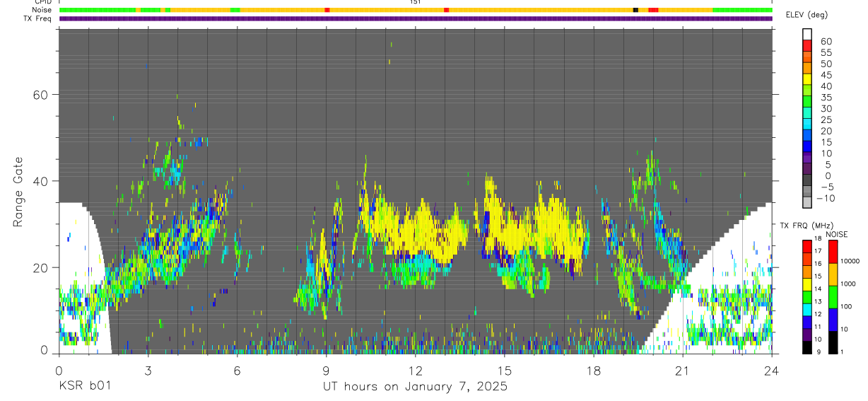Click the 21 tick label on time axis

(683, 370)
